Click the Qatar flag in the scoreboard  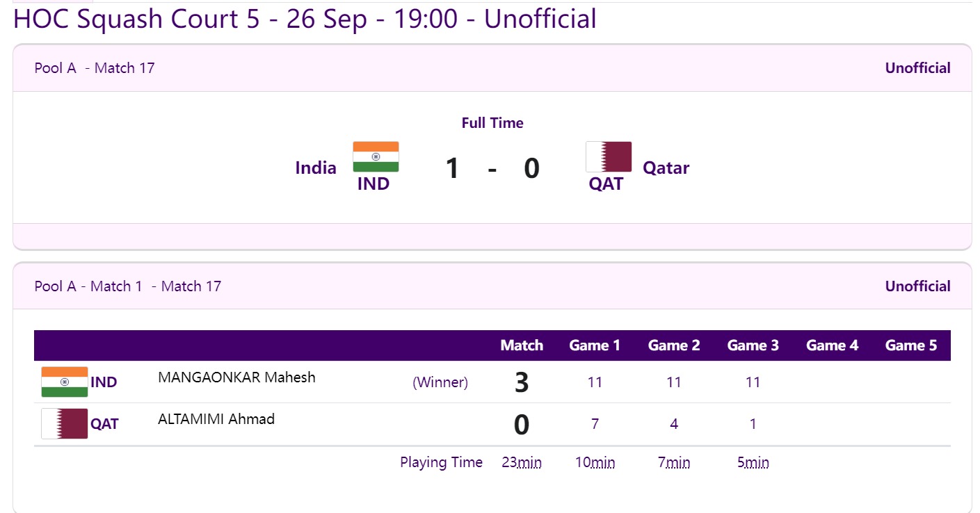tap(609, 156)
